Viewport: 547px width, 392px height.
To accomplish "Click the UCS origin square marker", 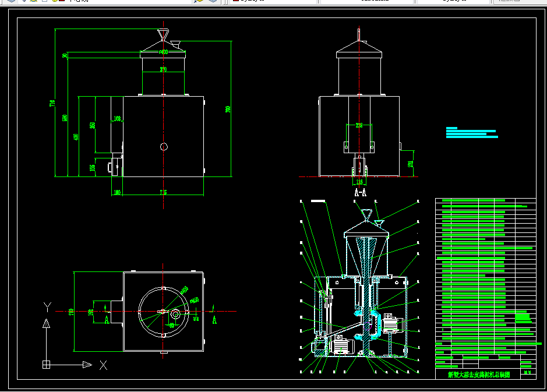I will click(46, 365).
